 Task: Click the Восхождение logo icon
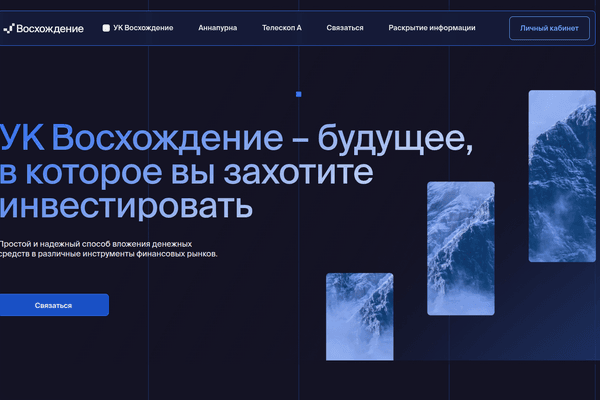tap(9, 28)
